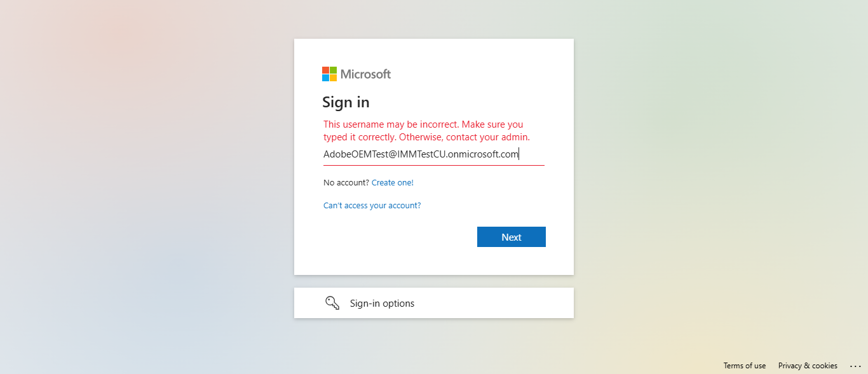Viewport: 868px width, 374px height.
Task: Open 'Can't access your account?' link
Action: tap(372, 206)
